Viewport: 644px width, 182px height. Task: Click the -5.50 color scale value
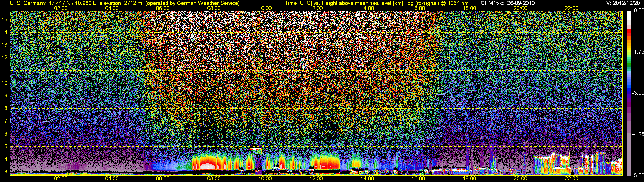pyautogui.click(x=638, y=175)
